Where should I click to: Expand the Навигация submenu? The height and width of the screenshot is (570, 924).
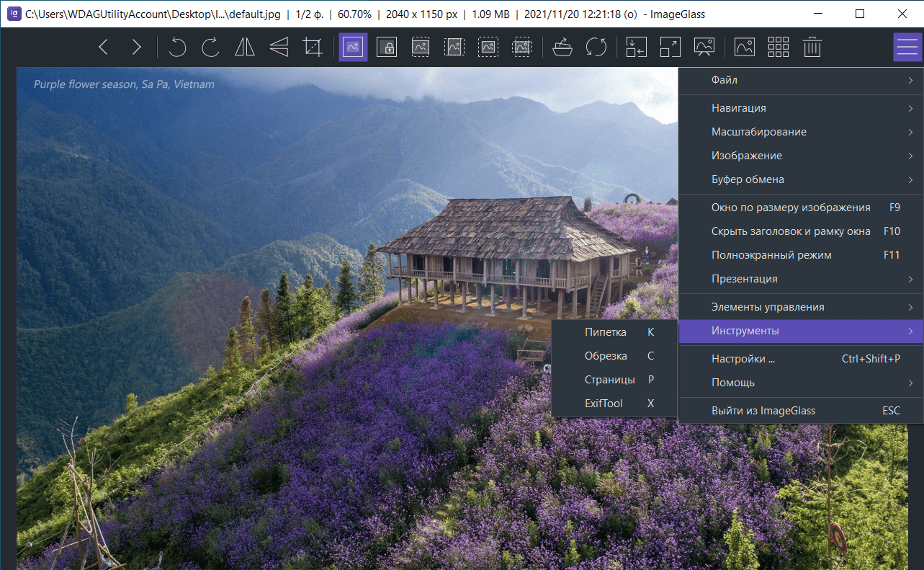801,108
